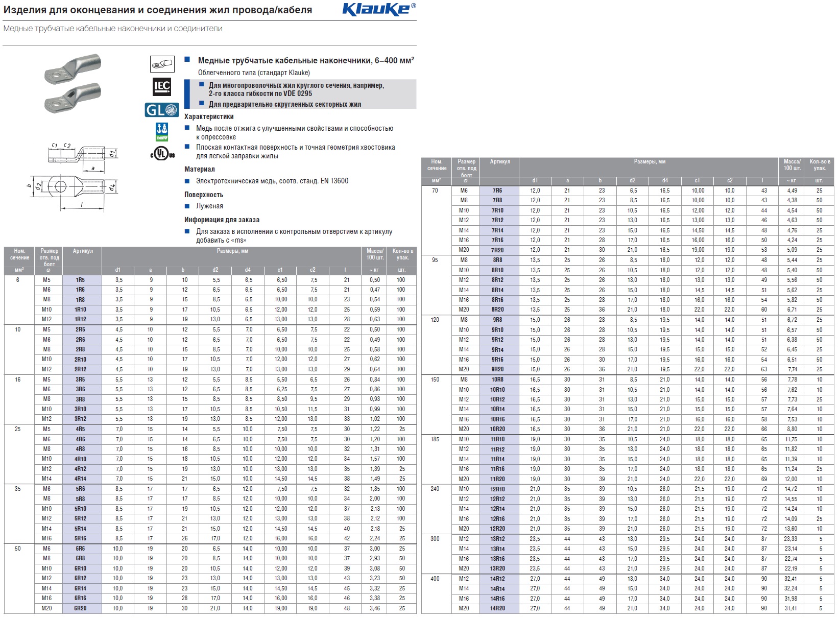Click the DNV anchor certification icon
The width and height of the screenshot is (840, 618).
(x=162, y=132)
